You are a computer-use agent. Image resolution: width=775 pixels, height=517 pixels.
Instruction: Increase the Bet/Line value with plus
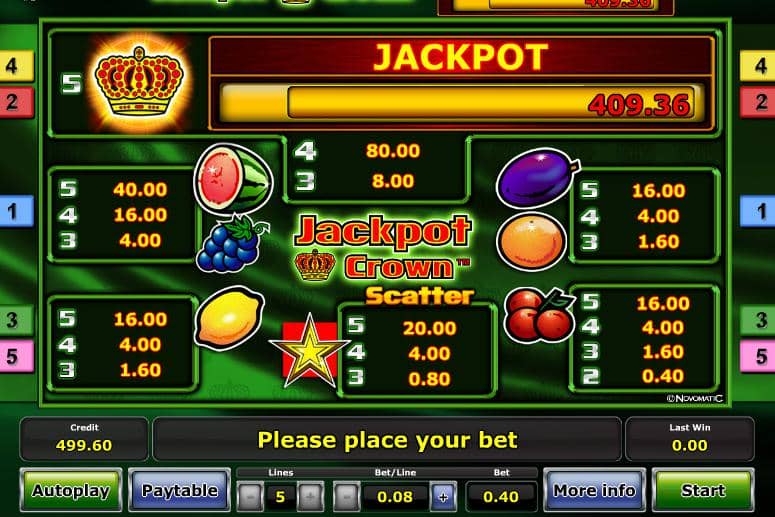coord(443,497)
